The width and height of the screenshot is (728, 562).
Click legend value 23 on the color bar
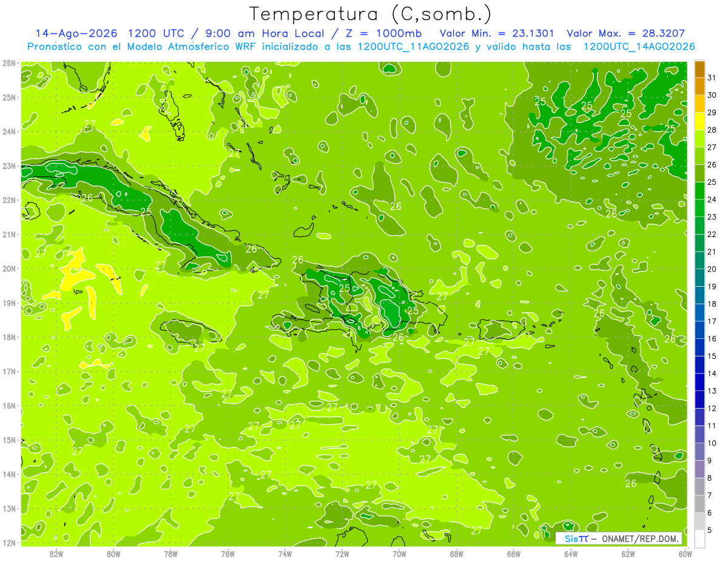(712, 216)
